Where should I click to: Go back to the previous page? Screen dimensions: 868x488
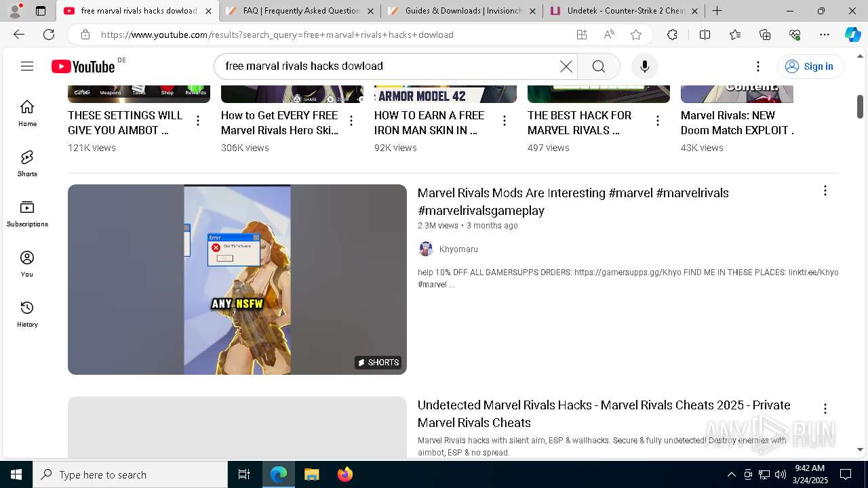pos(19,35)
